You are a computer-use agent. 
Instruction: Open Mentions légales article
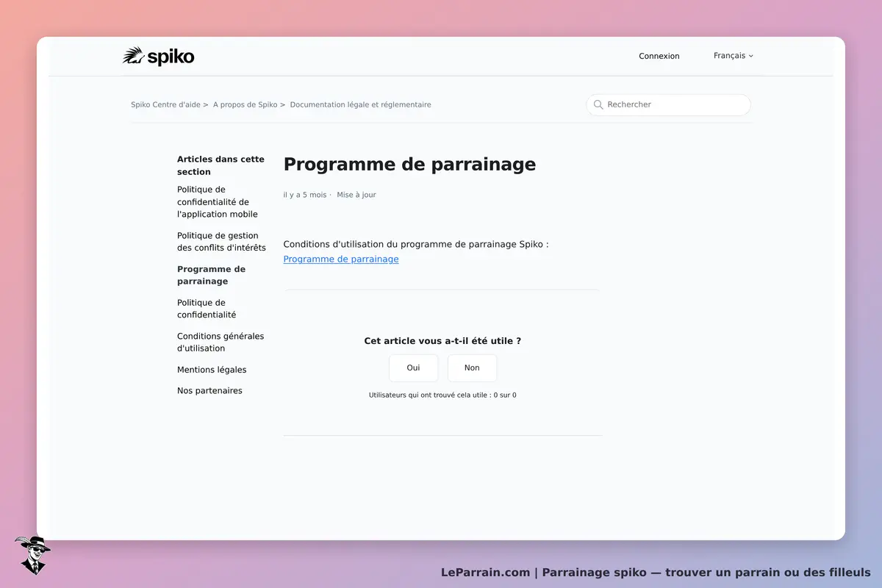point(212,370)
